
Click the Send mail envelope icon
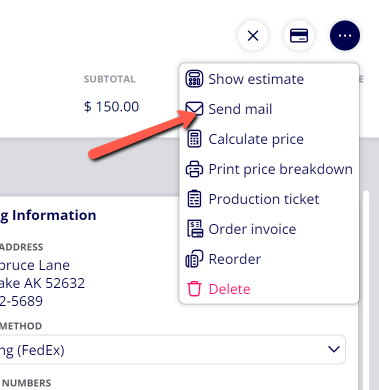194,109
